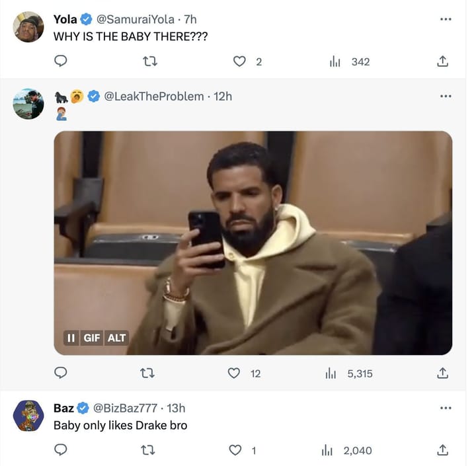The height and width of the screenshot is (466, 476).
Task: Open more options for LeakTheProblem tweet
Action: click(446, 97)
